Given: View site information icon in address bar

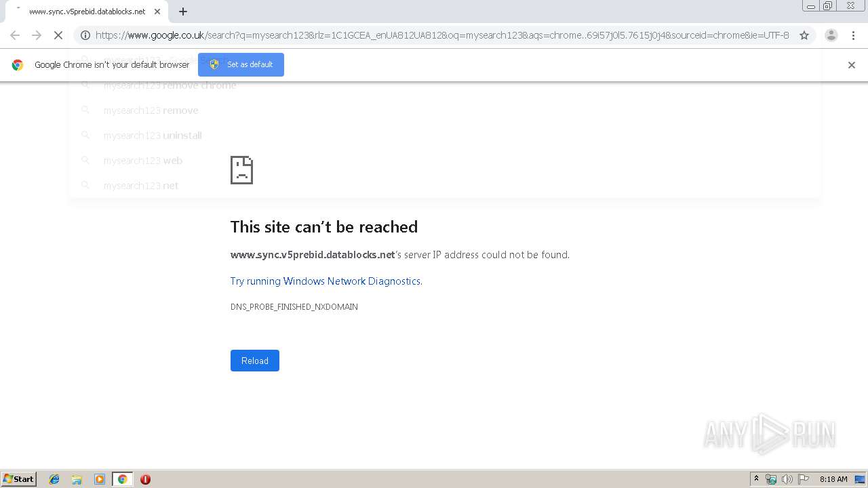Looking at the screenshot, I should click(x=85, y=35).
